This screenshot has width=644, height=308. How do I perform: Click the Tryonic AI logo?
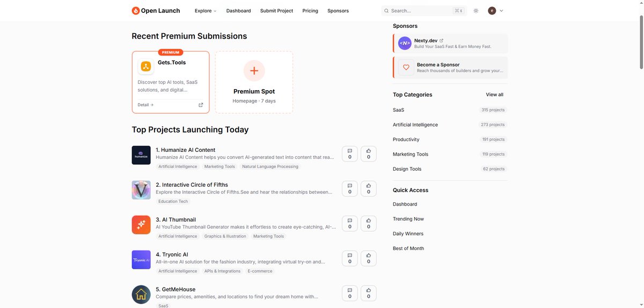tap(141, 260)
